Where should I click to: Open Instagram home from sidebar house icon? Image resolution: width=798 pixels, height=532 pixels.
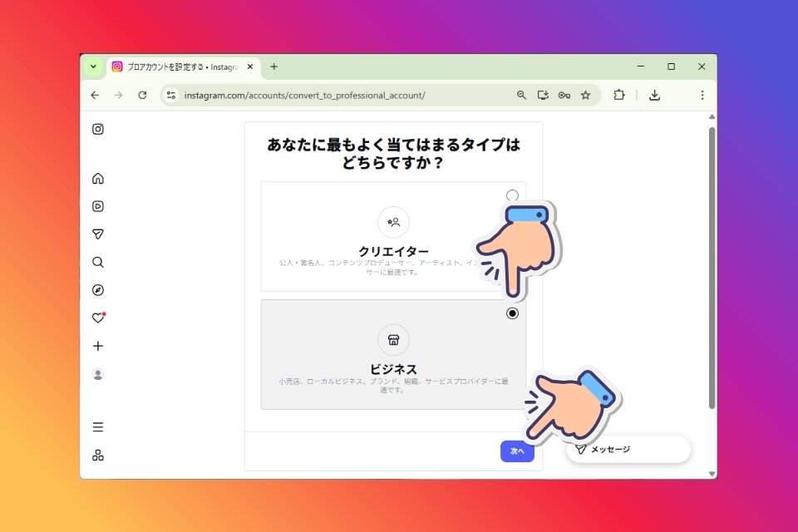pyautogui.click(x=98, y=178)
